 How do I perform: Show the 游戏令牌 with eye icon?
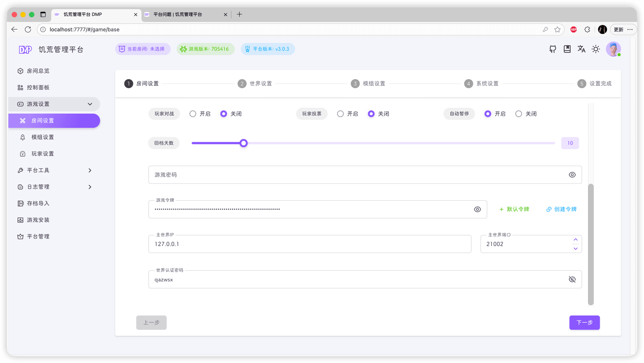[x=477, y=209]
